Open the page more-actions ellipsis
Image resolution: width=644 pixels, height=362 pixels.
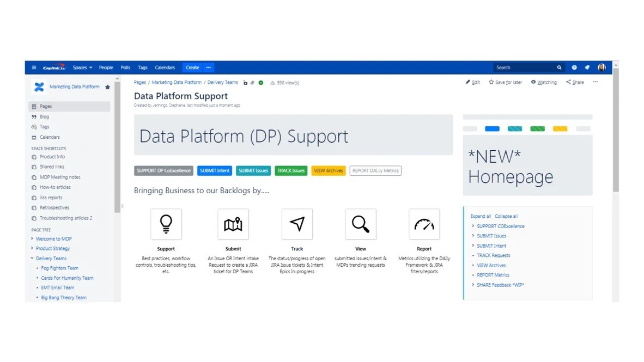pos(596,82)
